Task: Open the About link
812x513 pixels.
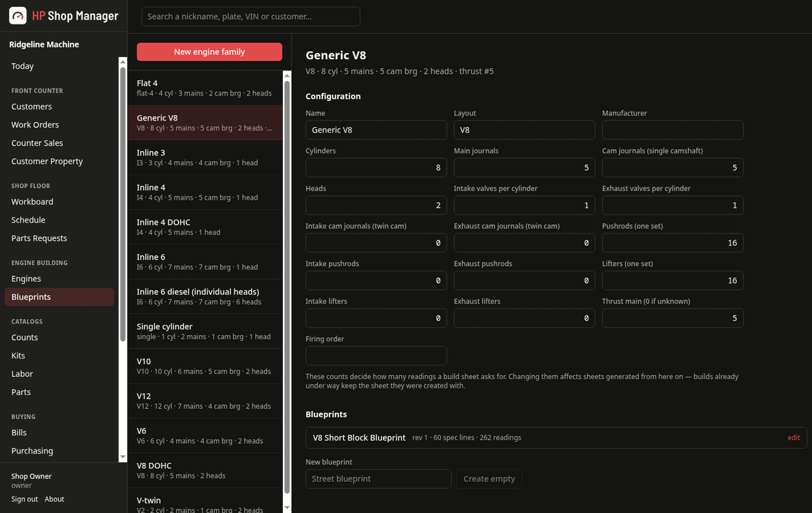Action: [x=54, y=499]
